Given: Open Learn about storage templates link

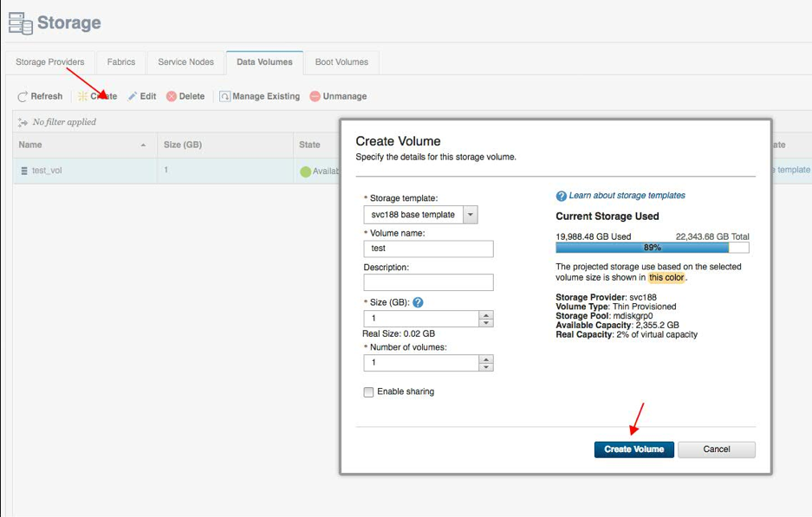Looking at the screenshot, I should click(627, 196).
